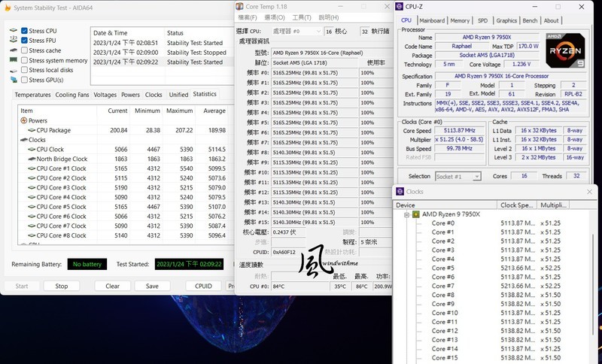Toggle the Stress CPU checkbox
The width and height of the screenshot is (602, 364).
coord(24,31)
